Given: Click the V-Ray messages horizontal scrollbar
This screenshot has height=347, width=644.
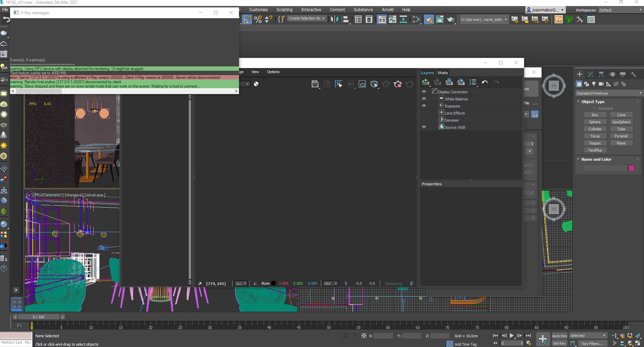Looking at the screenshot, I should (39, 91).
